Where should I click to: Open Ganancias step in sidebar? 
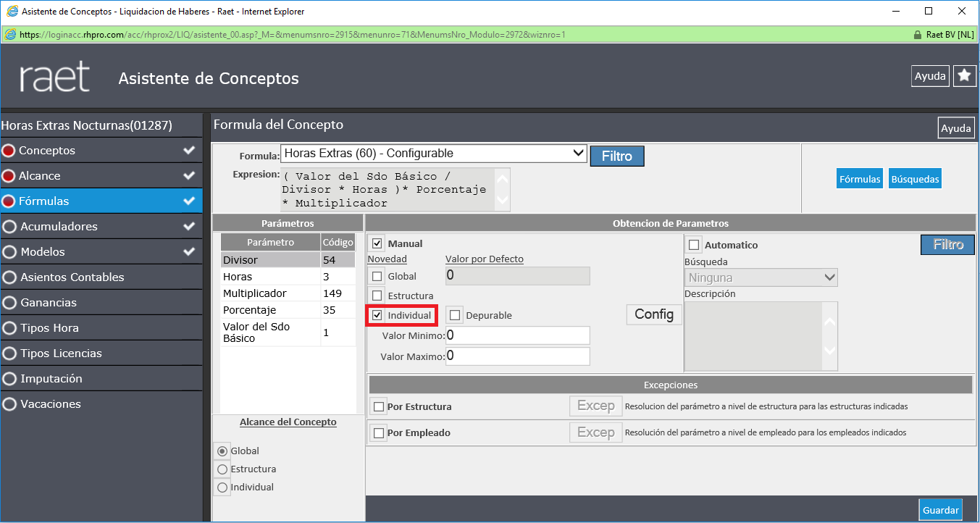point(101,303)
